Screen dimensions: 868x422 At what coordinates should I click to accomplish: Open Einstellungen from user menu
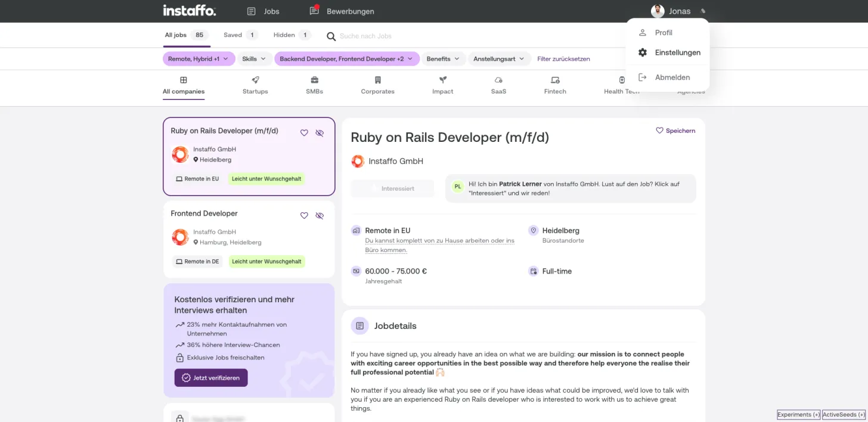tap(668, 52)
